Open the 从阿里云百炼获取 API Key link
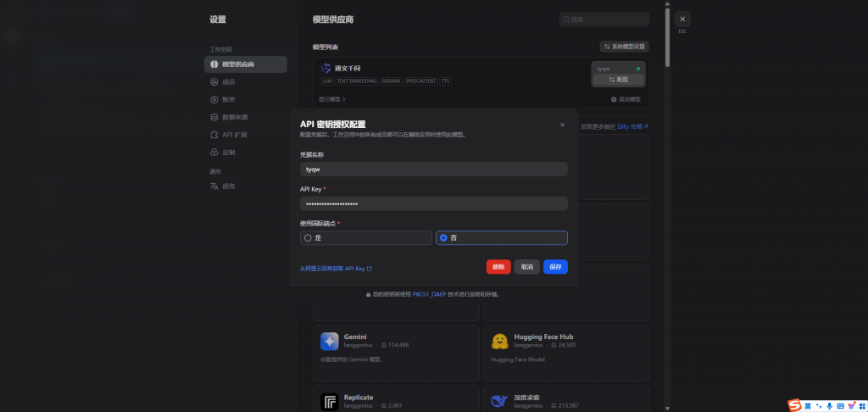The height and width of the screenshot is (412, 868). [x=336, y=268]
